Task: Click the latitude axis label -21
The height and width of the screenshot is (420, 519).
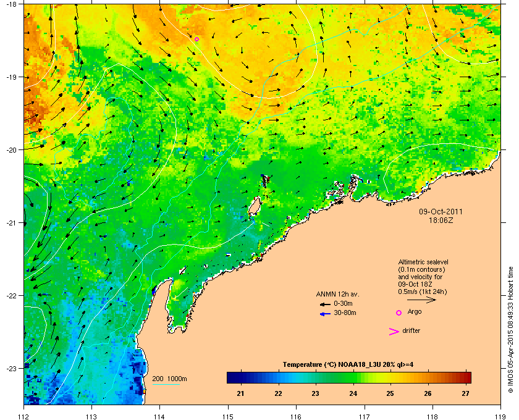Action: [11, 222]
